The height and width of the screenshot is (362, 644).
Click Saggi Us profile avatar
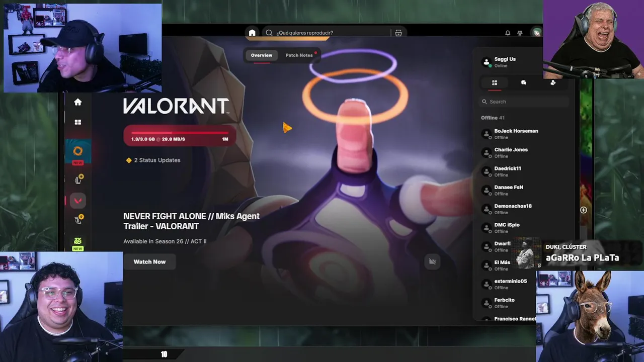(x=486, y=62)
